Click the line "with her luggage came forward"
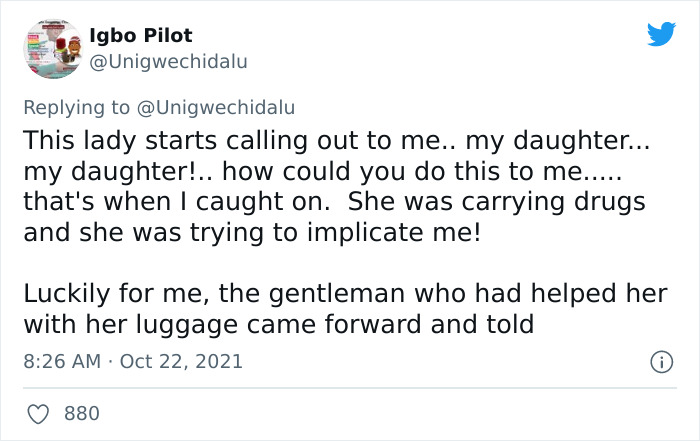Screen dimensions: 700x441 coord(281,325)
